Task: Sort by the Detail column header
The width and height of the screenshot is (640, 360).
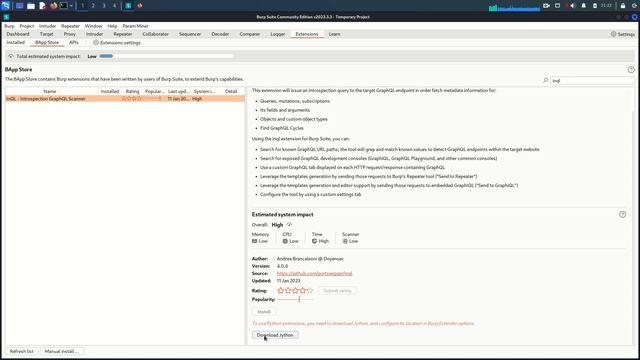Action: point(231,91)
